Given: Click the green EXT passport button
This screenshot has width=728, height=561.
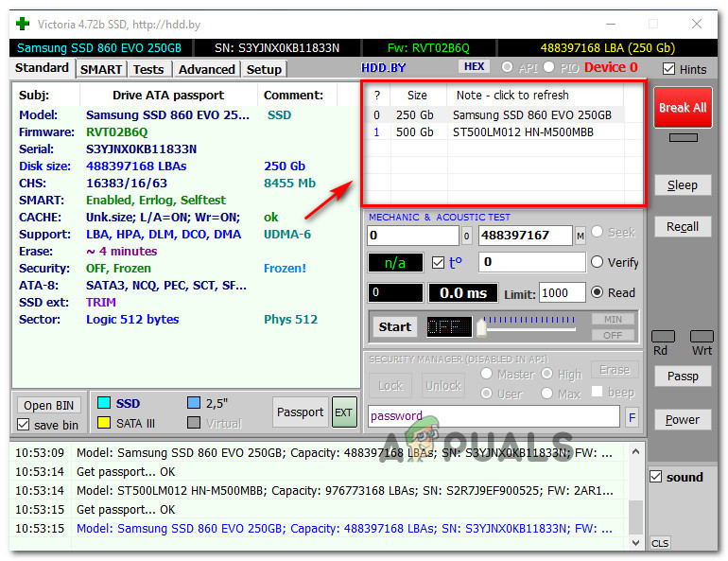Looking at the screenshot, I should [x=344, y=412].
